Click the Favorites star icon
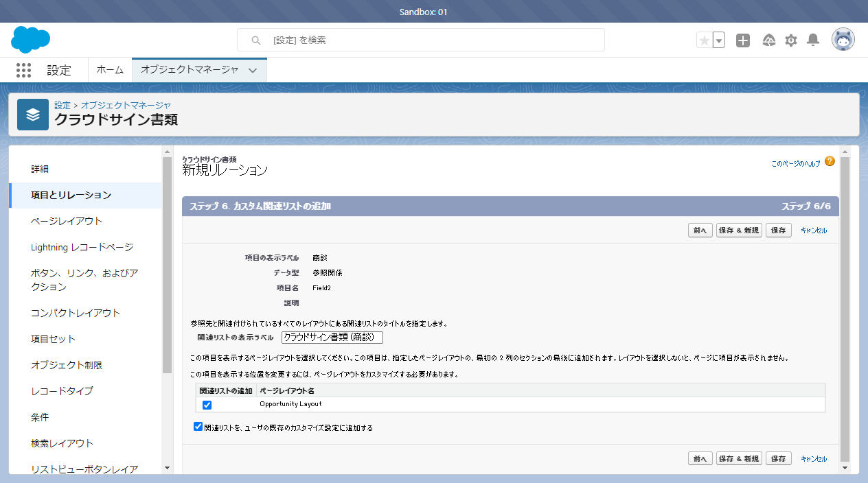 click(704, 40)
